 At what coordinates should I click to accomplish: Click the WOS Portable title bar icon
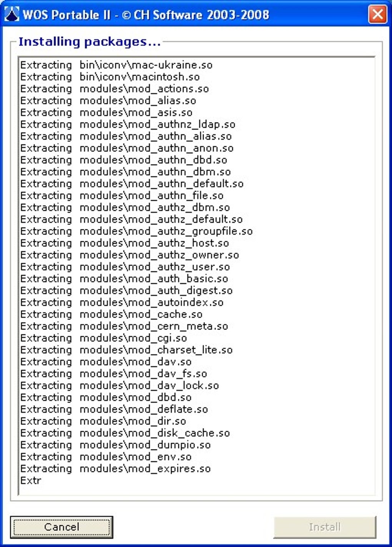(x=12, y=15)
